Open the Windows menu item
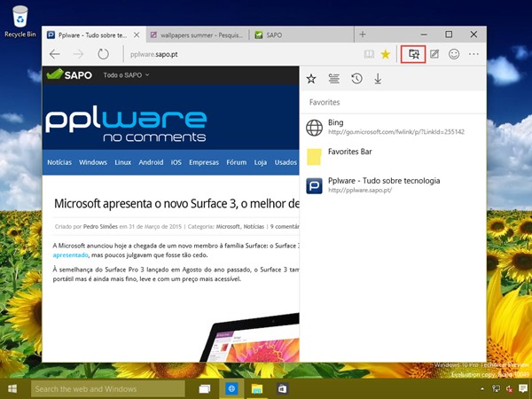The width and height of the screenshot is (532, 399). click(x=93, y=162)
